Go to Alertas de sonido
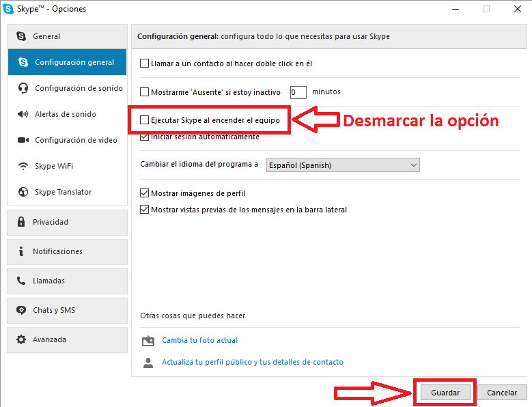532x407 pixels. 67,114
